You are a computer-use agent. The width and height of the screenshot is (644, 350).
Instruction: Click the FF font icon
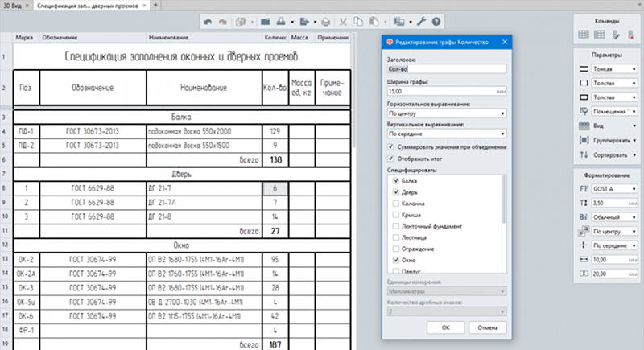point(584,189)
